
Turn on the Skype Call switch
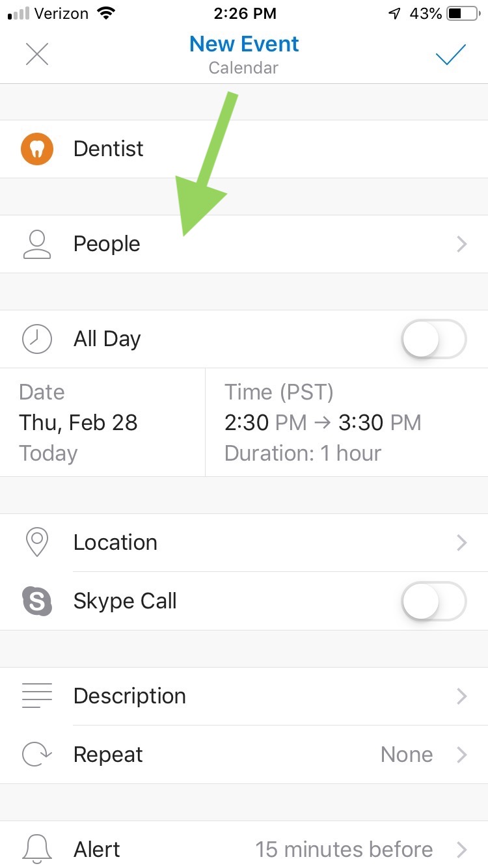click(x=434, y=601)
